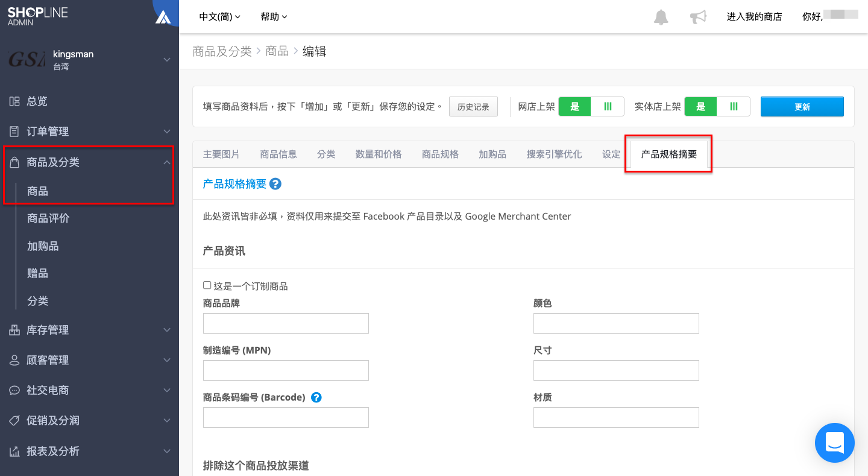The width and height of the screenshot is (868, 476).
Task: Click 进入我的商店 link
Action: tap(754, 17)
